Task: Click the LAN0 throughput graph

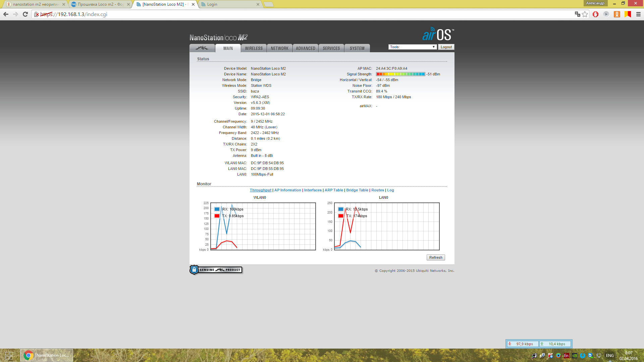Action: coord(387,226)
